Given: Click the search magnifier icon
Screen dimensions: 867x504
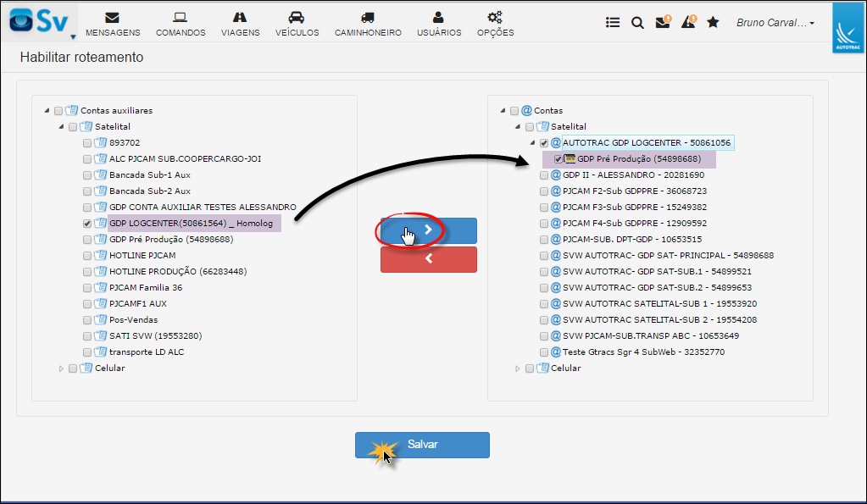Looking at the screenshot, I should pos(637,23).
